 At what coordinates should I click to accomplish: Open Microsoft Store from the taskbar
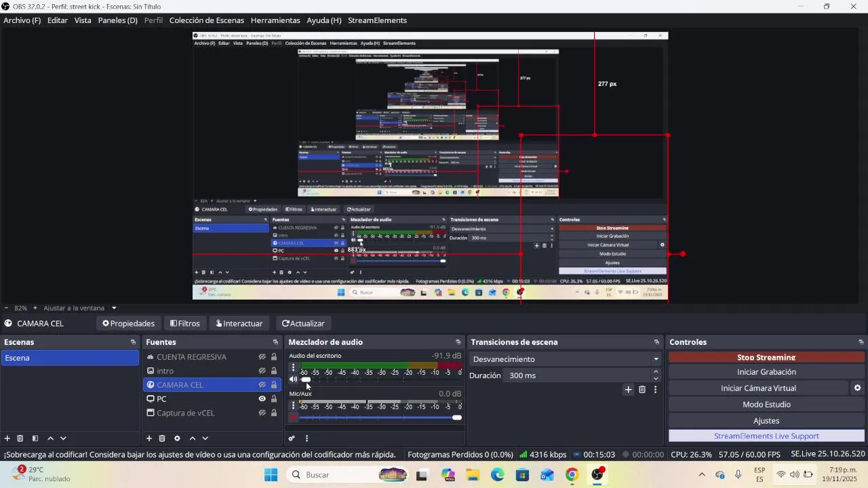pos(522,474)
